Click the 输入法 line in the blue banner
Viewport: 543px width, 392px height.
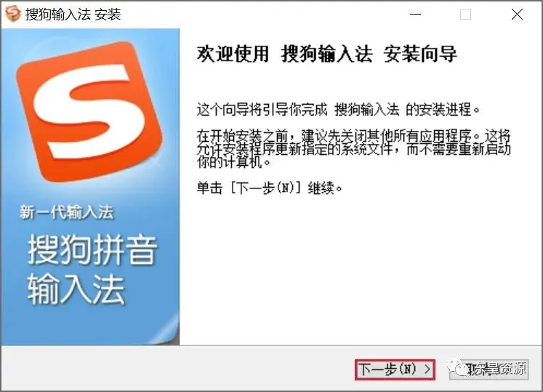[76, 289]
